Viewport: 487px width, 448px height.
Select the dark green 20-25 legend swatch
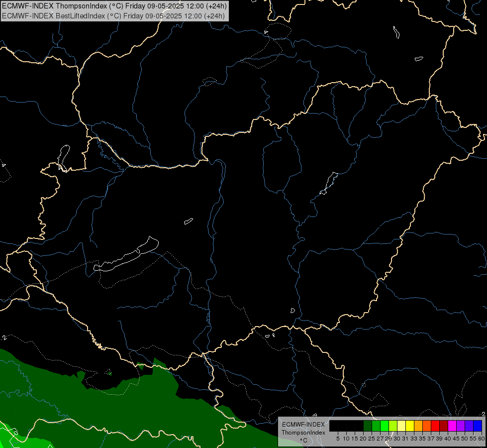[368, 426]
